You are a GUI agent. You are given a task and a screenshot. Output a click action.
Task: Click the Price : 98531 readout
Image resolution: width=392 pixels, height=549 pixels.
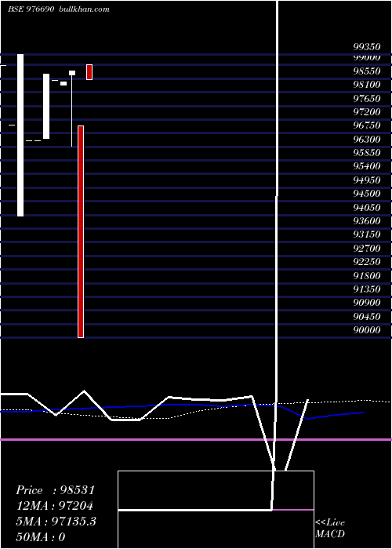coord(56,490)
